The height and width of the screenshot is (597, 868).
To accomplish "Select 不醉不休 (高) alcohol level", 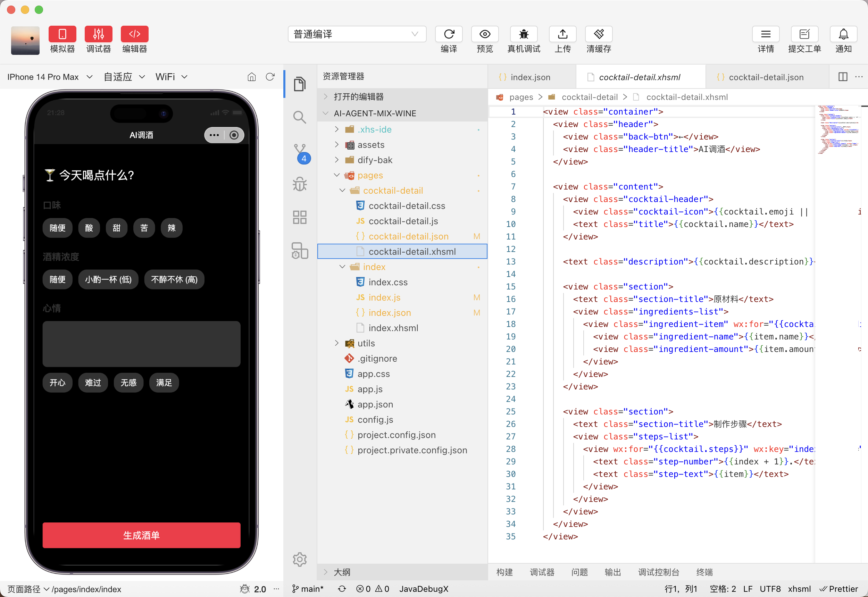I will [x=174, y=279].
